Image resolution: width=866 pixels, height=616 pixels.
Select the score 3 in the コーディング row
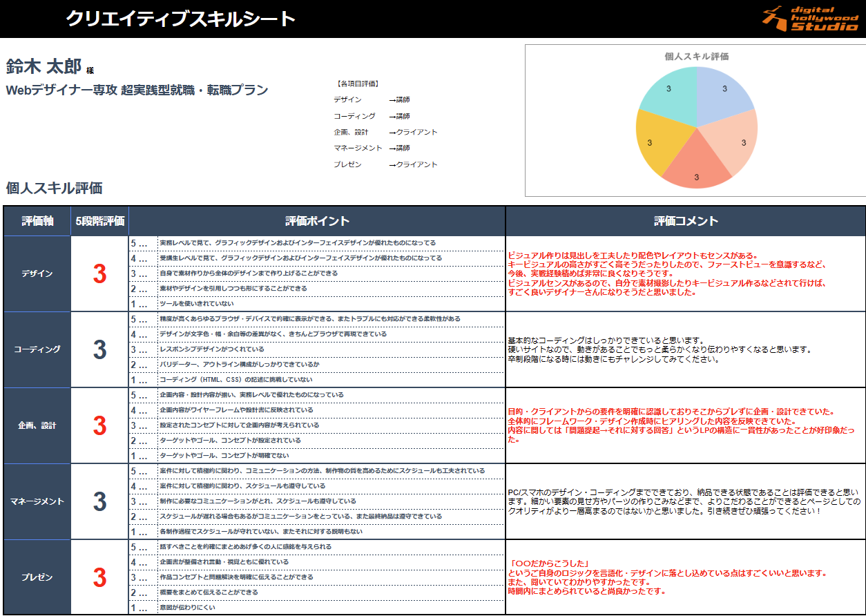point(100,350)
